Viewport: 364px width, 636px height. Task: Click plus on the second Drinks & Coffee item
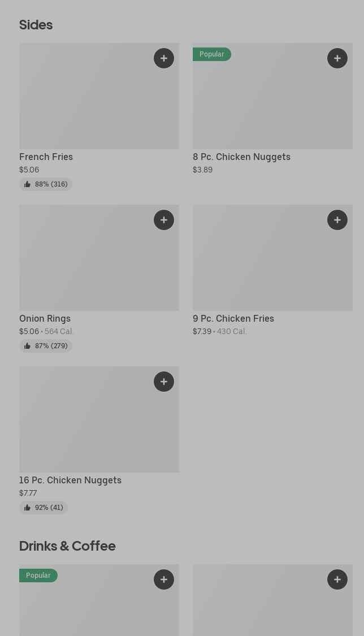click(337, 579)
